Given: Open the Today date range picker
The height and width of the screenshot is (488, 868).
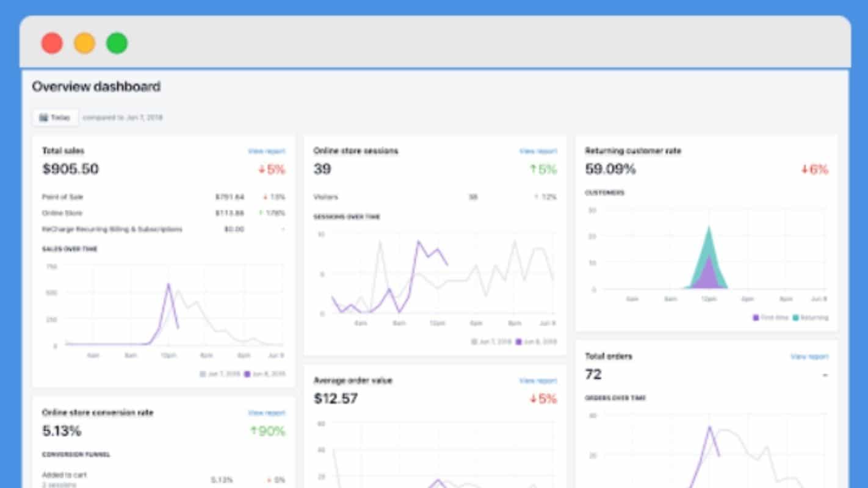Looking at the screenshot, I should pyautogui.click(x=55, y=118).
